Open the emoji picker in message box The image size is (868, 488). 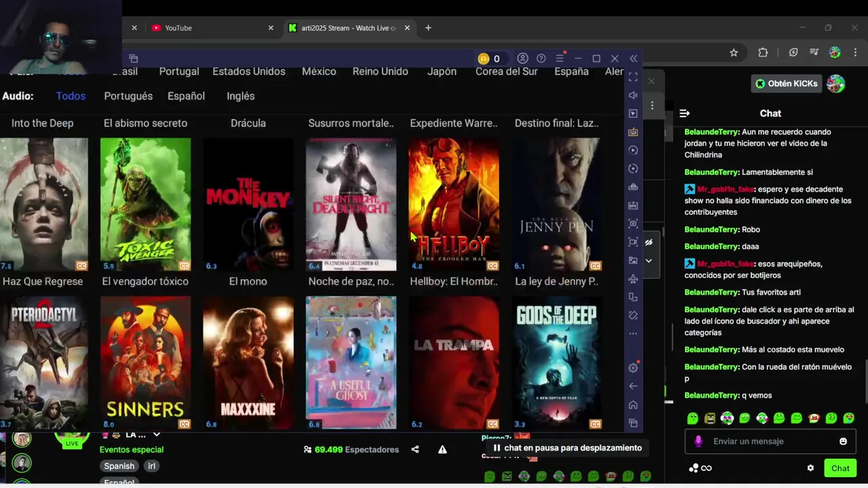pyautogui.click(x=843, y=441)
